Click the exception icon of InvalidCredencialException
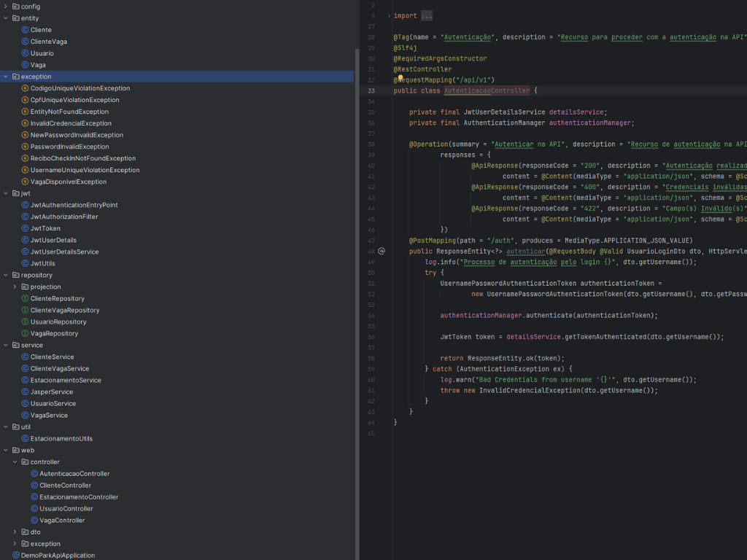Image resolution: width=747 pixels, height=560 pixels. tap(26, 122)
